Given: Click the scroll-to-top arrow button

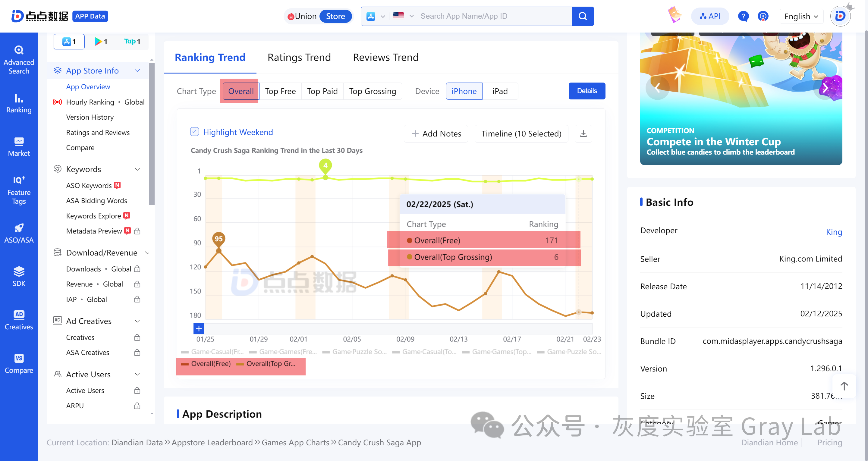Looking at the screenshot, I should pos(844,386).
